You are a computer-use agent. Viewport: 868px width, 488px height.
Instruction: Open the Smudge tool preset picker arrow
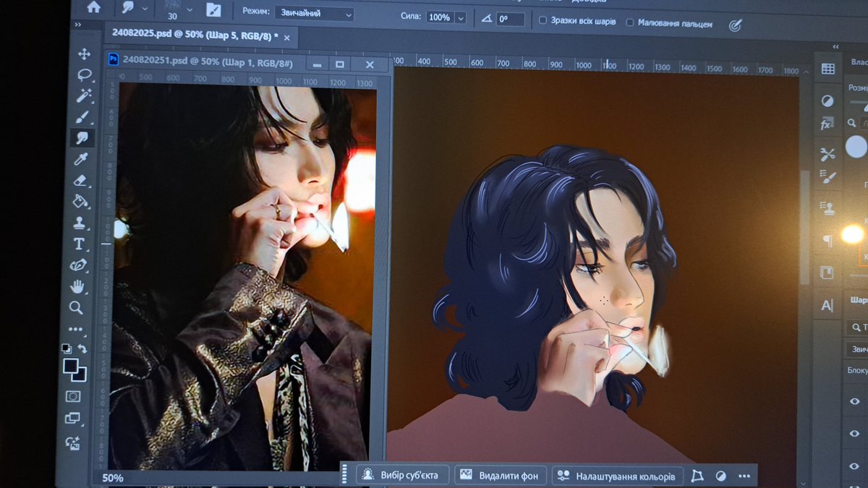[x=145, y=8]
